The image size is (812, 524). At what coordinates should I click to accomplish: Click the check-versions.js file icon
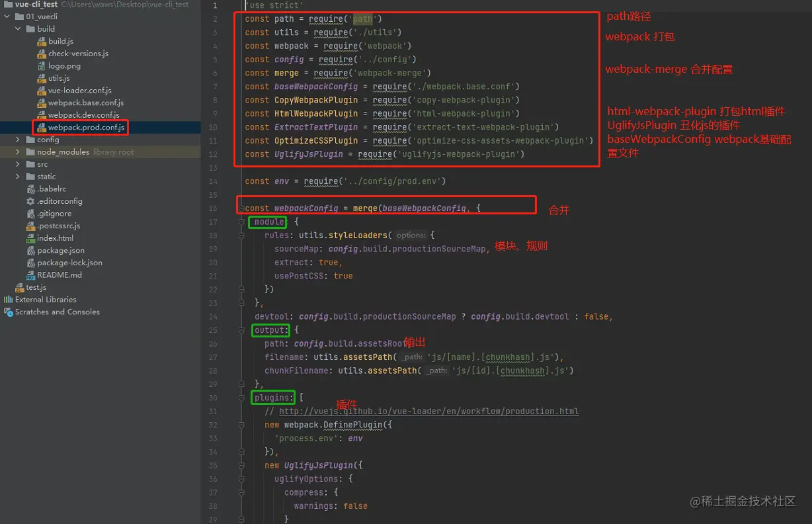click(x=42, y=54)
